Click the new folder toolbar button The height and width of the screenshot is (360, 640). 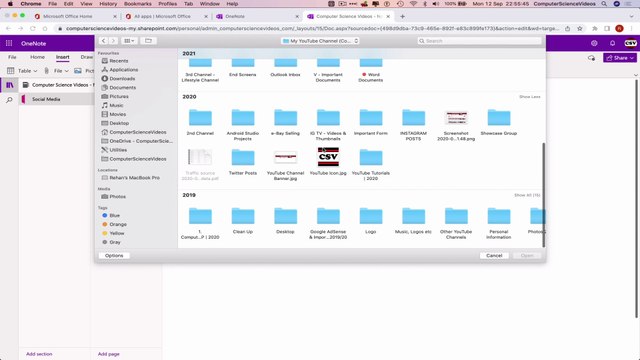148,41
